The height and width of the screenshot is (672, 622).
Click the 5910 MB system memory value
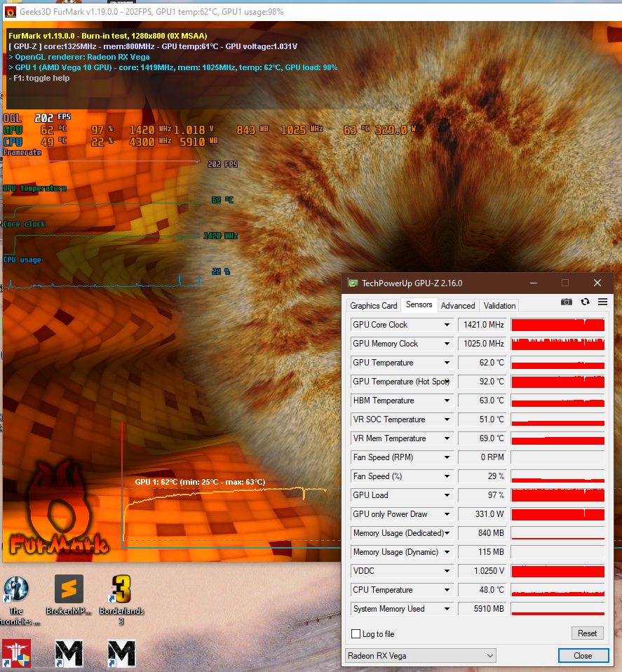(482, 609)
